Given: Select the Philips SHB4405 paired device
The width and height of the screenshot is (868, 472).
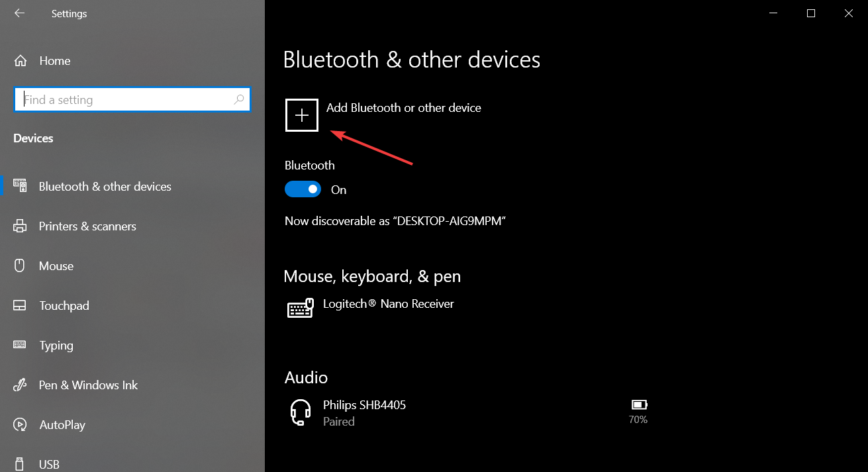Looking at the screenshot, I should 364,412.
